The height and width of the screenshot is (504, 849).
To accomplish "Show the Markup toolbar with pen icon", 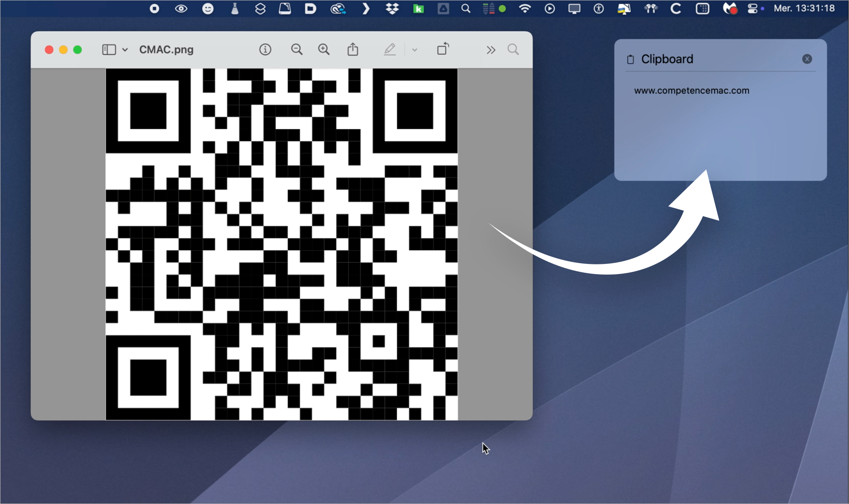I will [x=390, y=50].
